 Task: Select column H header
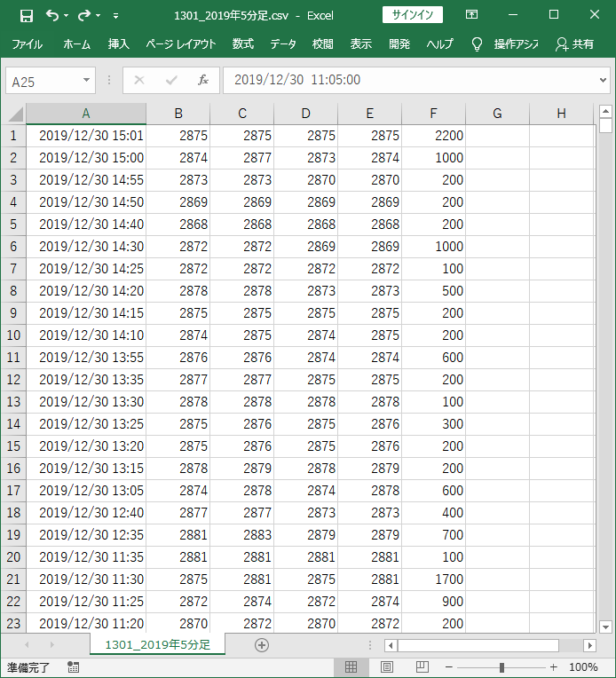(x=562, y=114)
